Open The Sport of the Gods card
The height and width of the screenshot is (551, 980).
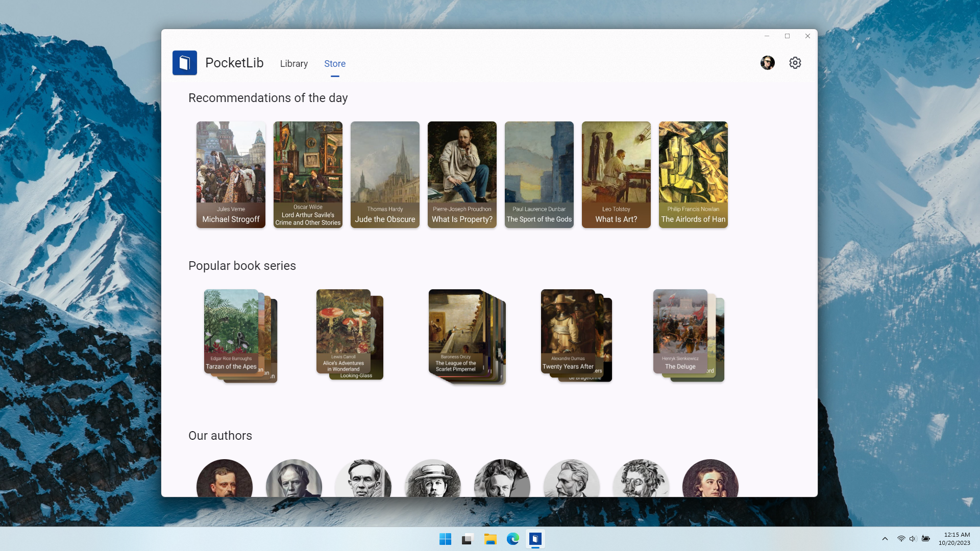[539, 174]
